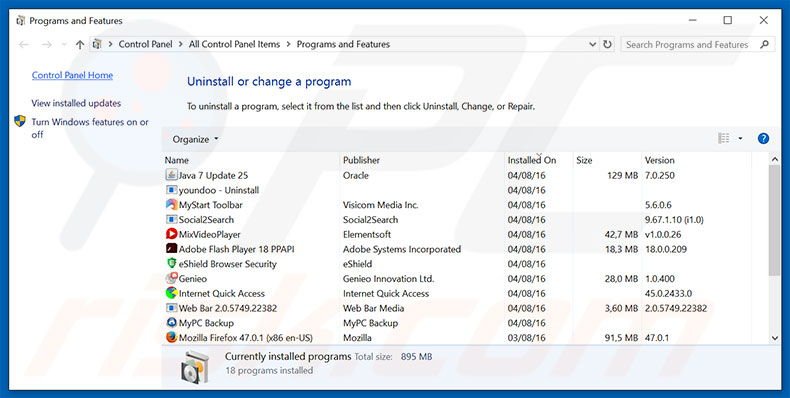Click the scrollbar up arrow
Screen dimensions: 790x398
(775, 159)
